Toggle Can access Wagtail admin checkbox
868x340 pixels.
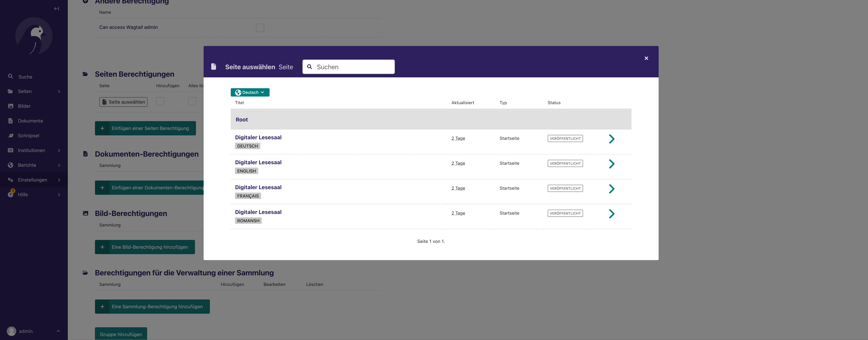click(x=260, y=28)
